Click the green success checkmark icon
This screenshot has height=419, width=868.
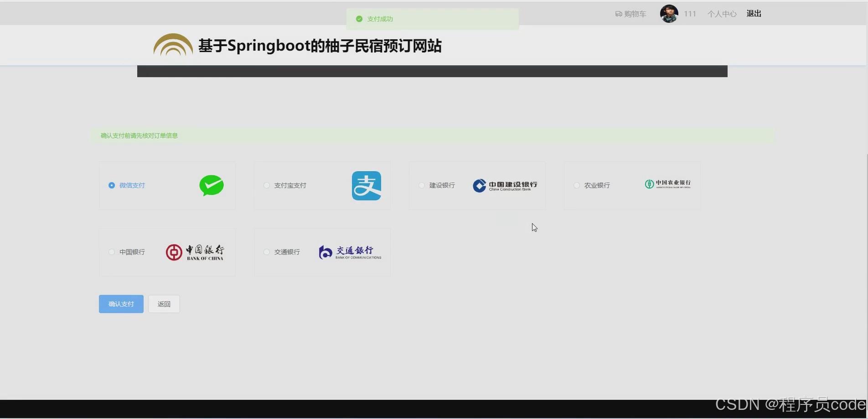click(x=359, y=19)
